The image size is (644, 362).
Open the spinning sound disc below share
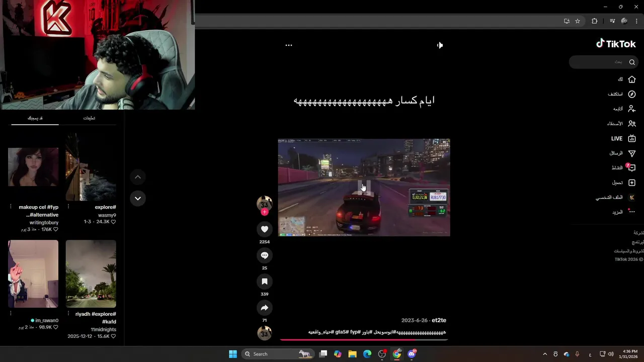[x=265, y=333]
